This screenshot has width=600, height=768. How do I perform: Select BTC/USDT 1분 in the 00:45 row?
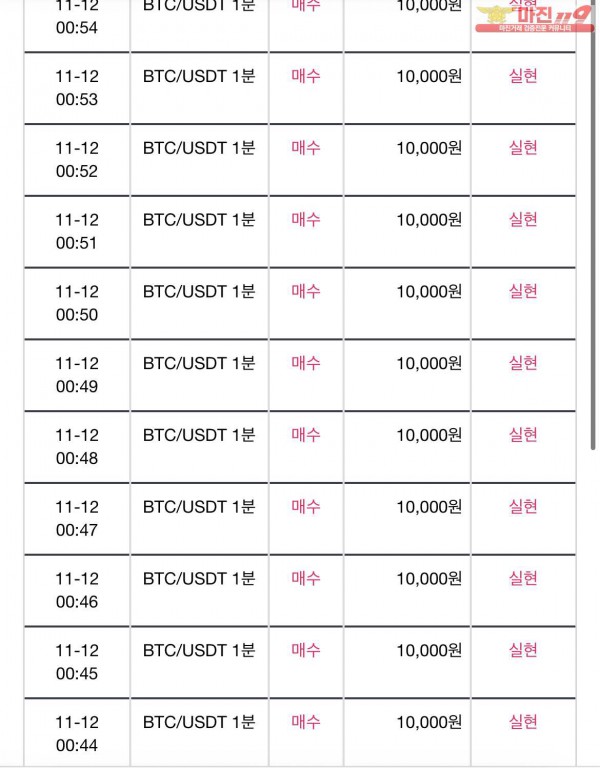[x=199, y=650]
